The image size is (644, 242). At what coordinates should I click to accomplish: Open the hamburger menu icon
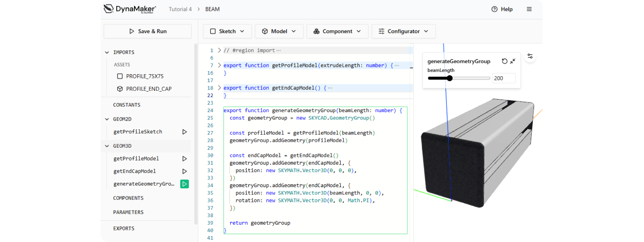[x=529, y=9]
